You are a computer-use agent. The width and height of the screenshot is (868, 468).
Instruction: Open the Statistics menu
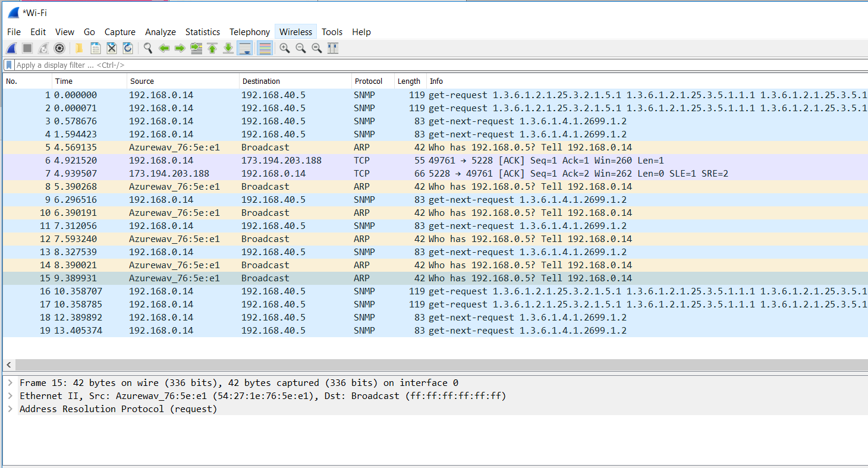click(x=203, y=32)
